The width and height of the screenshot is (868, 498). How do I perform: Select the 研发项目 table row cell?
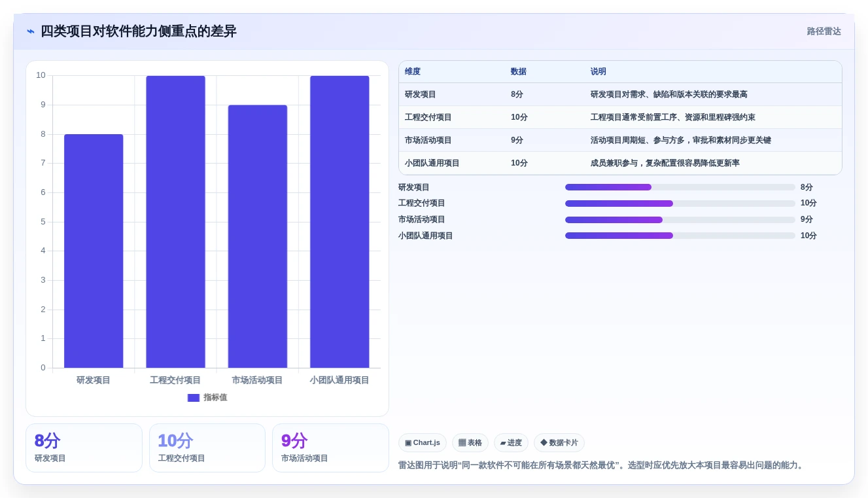[x=421, y=94]
